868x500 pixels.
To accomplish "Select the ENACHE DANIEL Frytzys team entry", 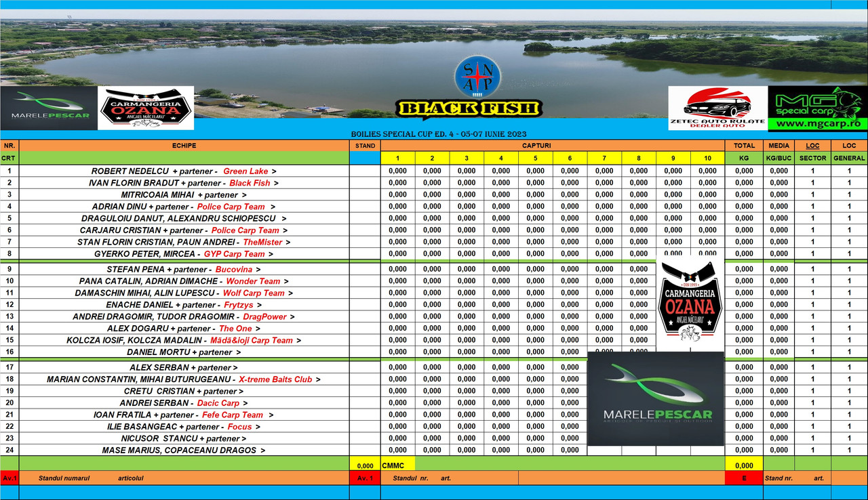I will 184,305.
